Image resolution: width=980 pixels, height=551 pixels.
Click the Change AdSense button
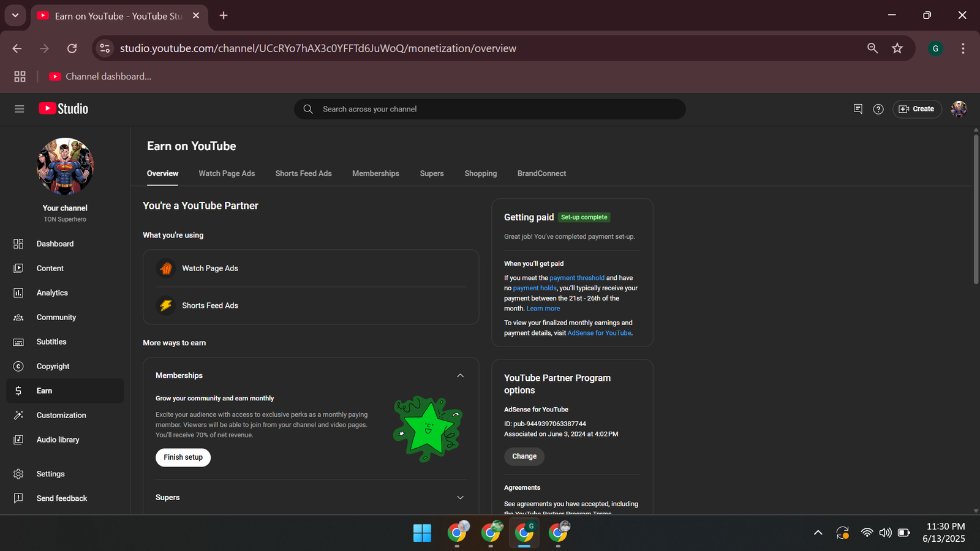point(524,456)
